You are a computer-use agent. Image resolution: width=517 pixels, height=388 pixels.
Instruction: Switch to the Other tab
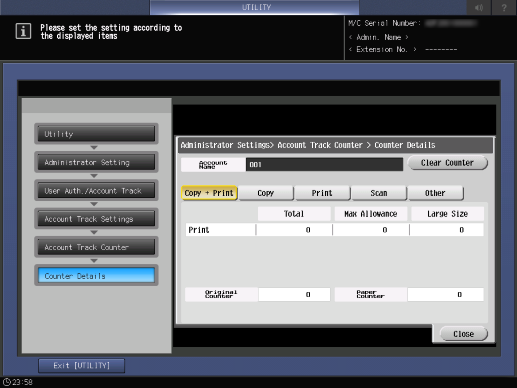435,193
